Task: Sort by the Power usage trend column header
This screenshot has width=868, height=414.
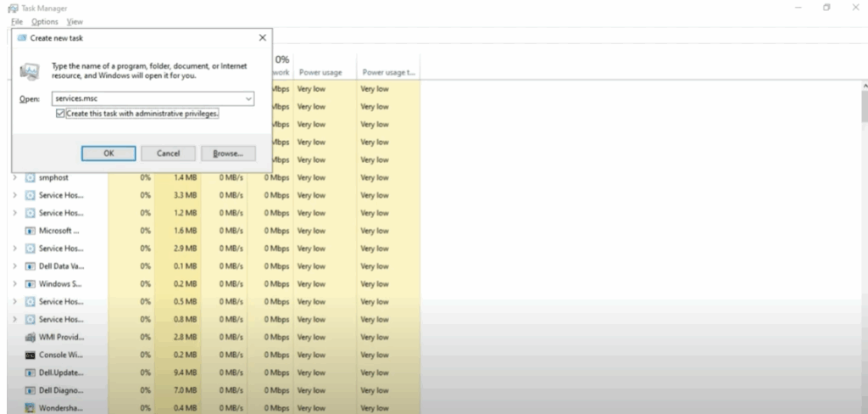Action: [388, 73]
